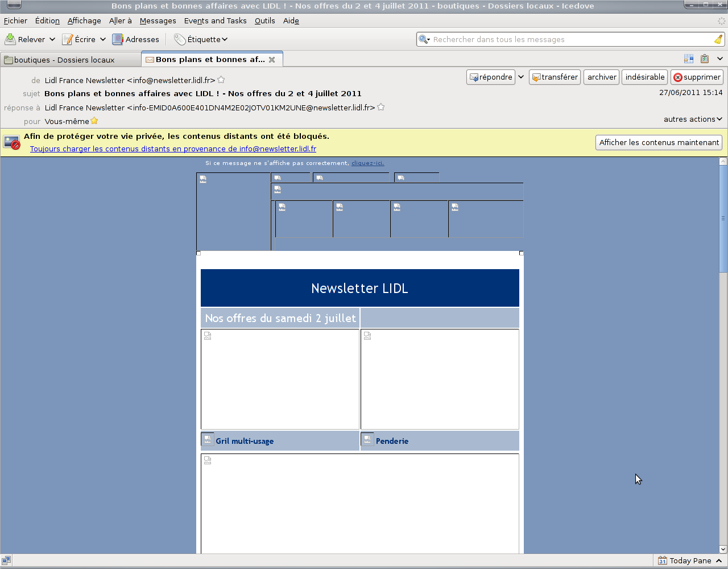The height and width of the screenshot is (569, 728).
Task: Click the broken image icon beside Penderie
Action: point(368,440)
